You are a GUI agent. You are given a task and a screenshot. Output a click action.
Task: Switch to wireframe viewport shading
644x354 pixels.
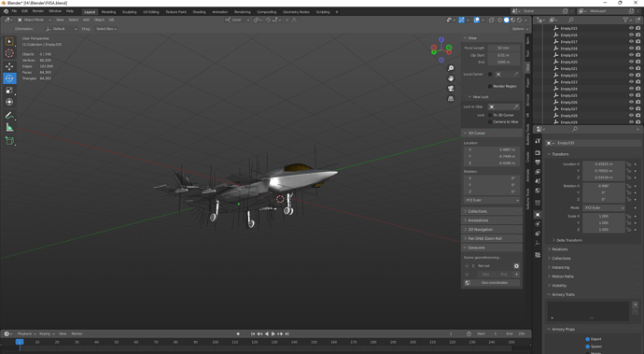tap(500, 20)
